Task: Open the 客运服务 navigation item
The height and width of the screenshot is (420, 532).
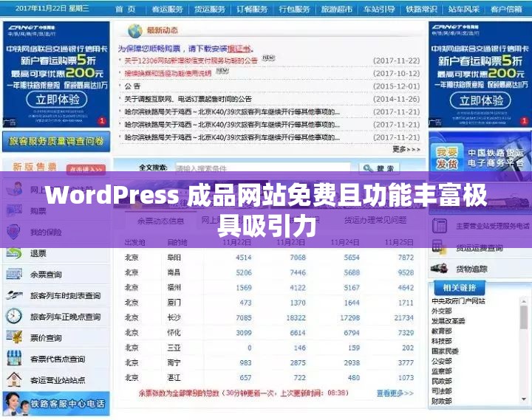Action: coord(167,9)
